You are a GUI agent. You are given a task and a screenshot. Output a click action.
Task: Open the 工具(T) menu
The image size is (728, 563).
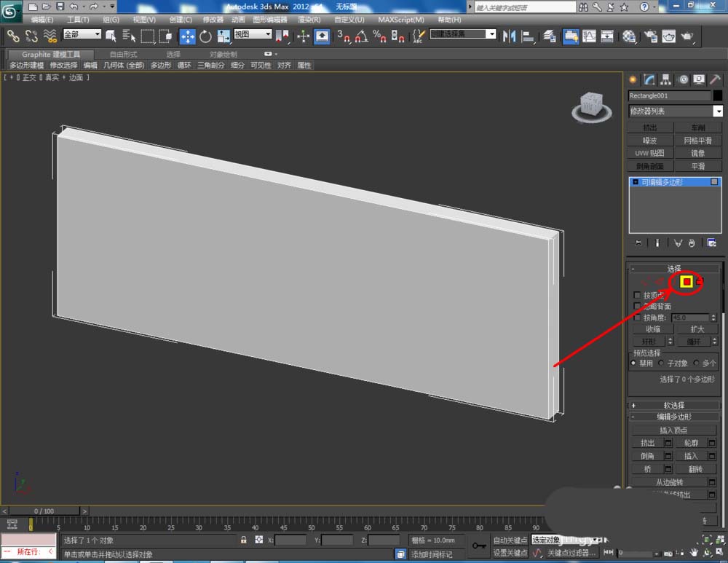tap(78, 20)
